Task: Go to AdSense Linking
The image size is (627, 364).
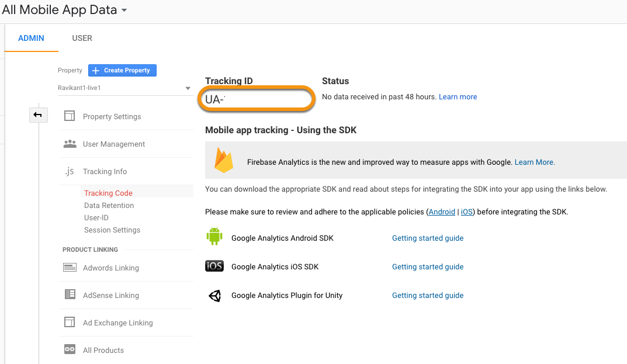Action: pos(111,296)
